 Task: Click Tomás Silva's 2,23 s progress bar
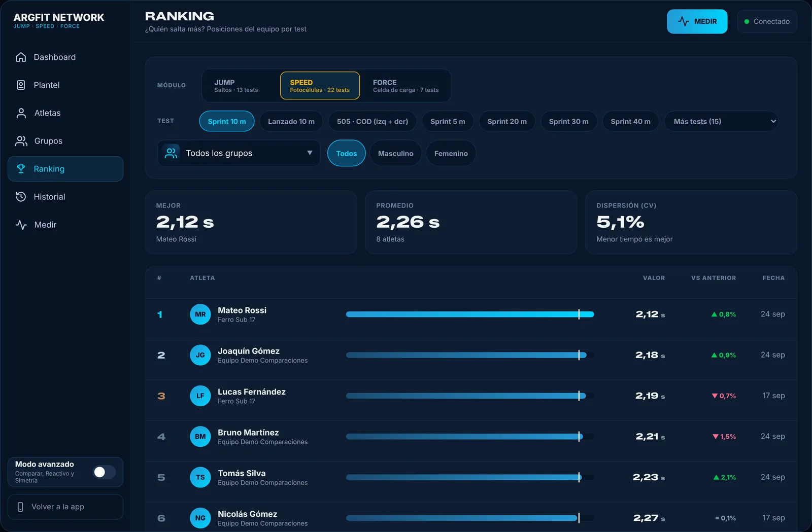[x=470, y=477]
